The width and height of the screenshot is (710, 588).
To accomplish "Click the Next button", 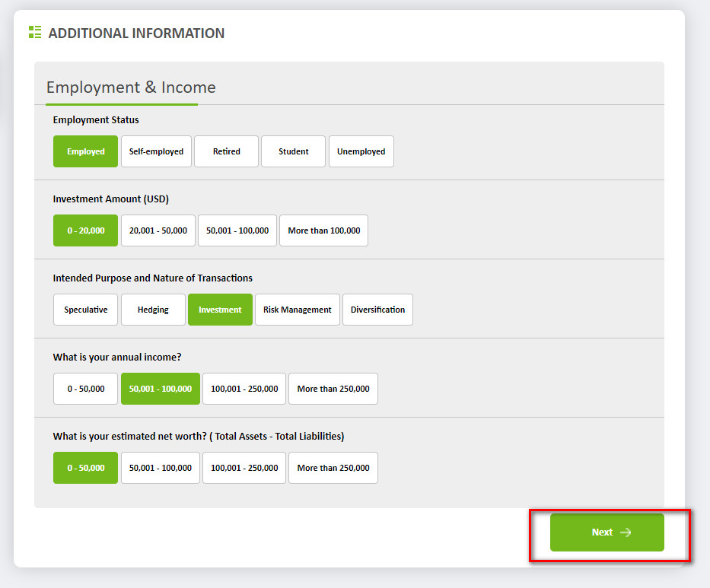I will coord(607,532).
